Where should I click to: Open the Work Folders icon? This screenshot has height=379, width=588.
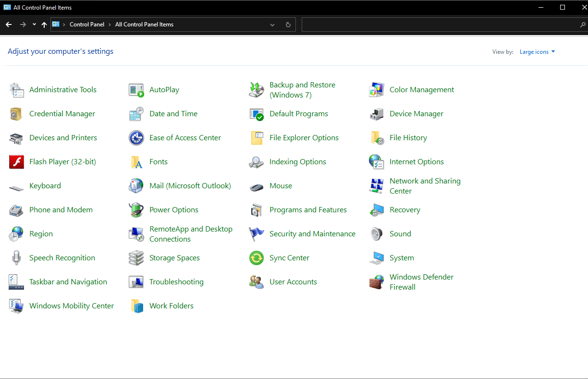pyautogui.click(x=136, y=306)
